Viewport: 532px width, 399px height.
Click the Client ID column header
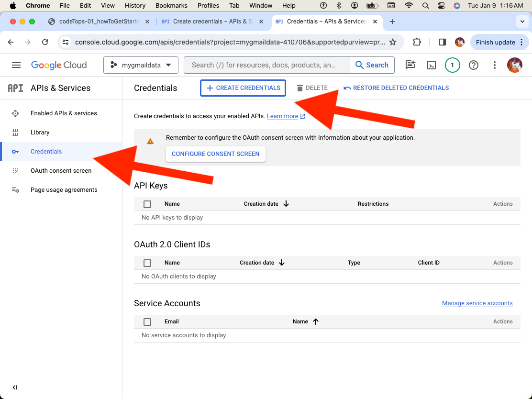429,263
